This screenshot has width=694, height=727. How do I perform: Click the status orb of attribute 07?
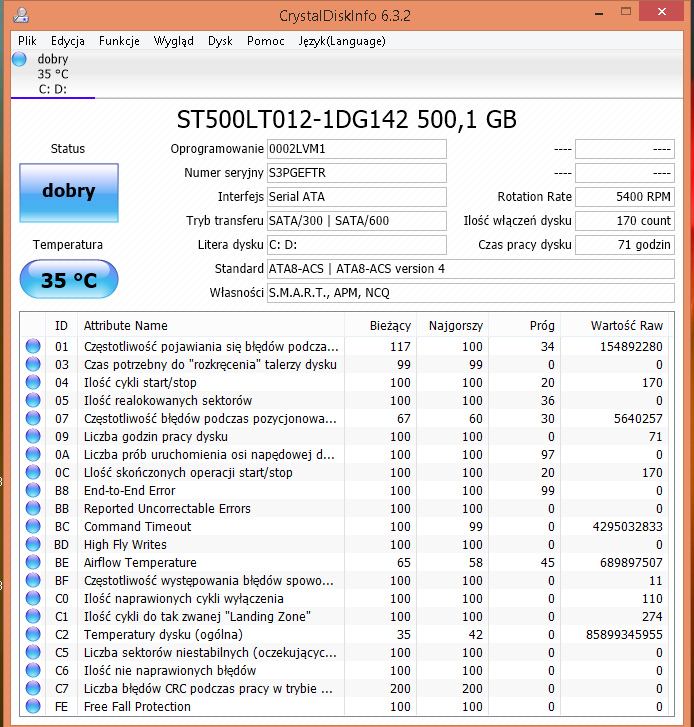click(33, 418)
